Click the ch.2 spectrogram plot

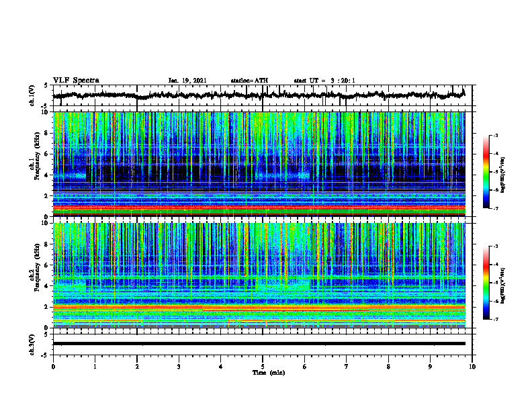click(x=259, y=275)
